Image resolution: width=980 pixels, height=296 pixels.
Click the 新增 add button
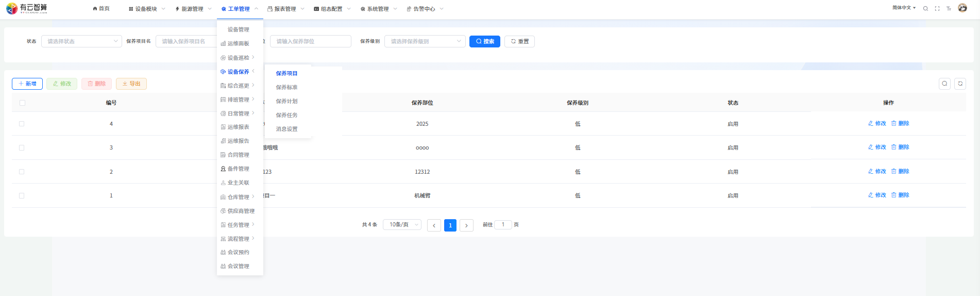click(27, 84)
